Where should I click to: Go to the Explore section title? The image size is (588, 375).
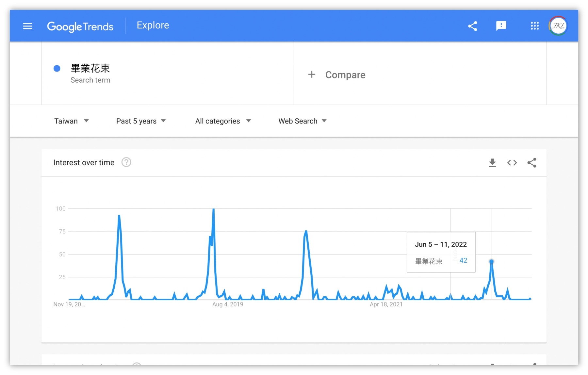tap(153, 25)
